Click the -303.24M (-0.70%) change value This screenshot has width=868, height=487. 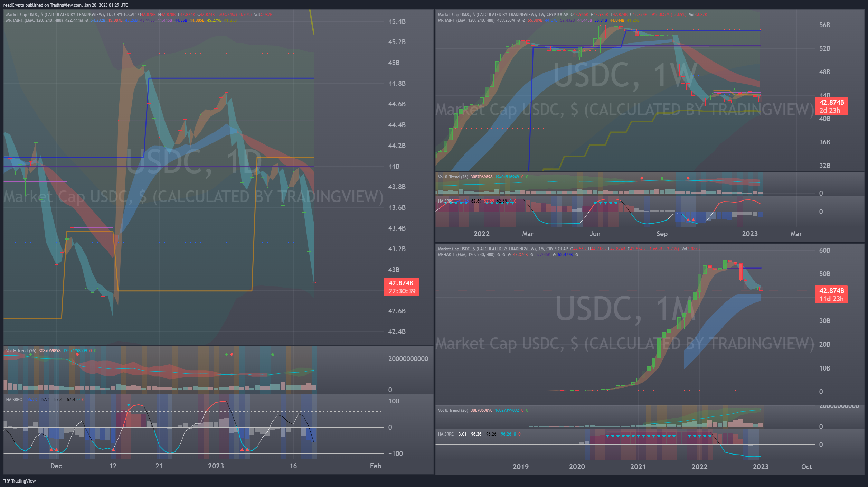(235, 15)
